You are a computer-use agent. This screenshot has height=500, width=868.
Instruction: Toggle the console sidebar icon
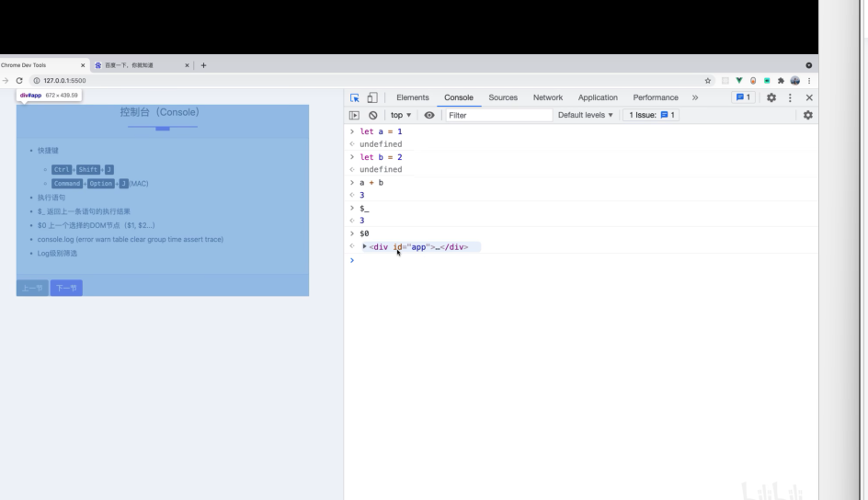(x=354, y=115)
